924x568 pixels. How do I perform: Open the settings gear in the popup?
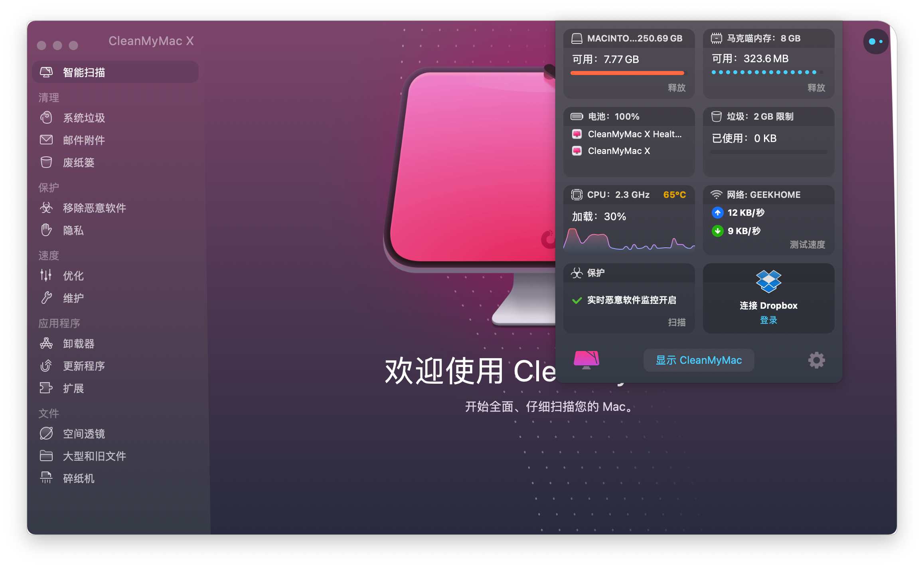tap(816, 360)
